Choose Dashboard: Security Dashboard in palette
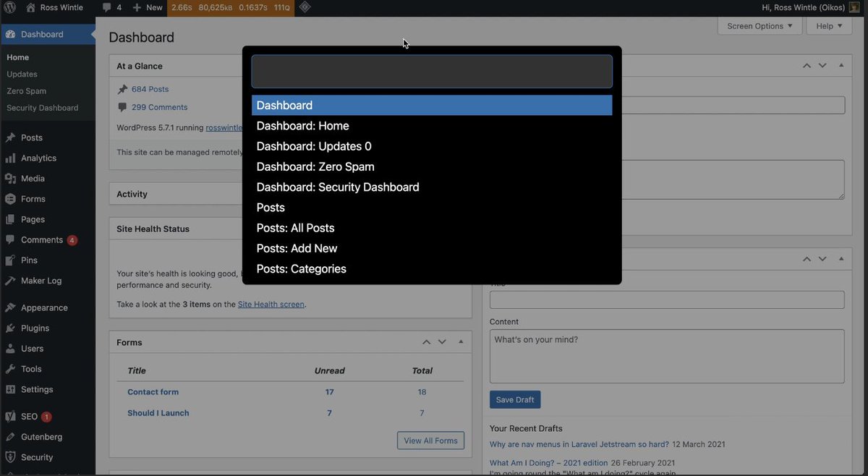 (x=432, y=187)
